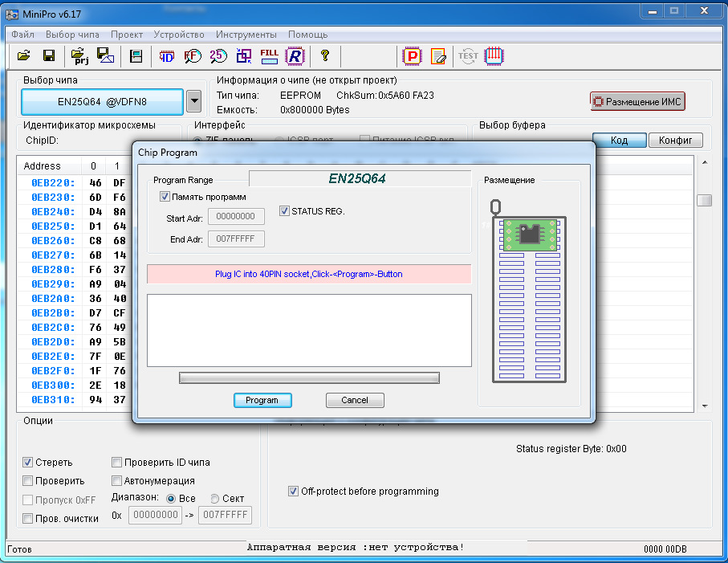Image resolution: width=728 pixels, height=563 pixels.
Task: Click the EN25Q64 @VDFN8 chip button
Action: click(x=102, y=102)
